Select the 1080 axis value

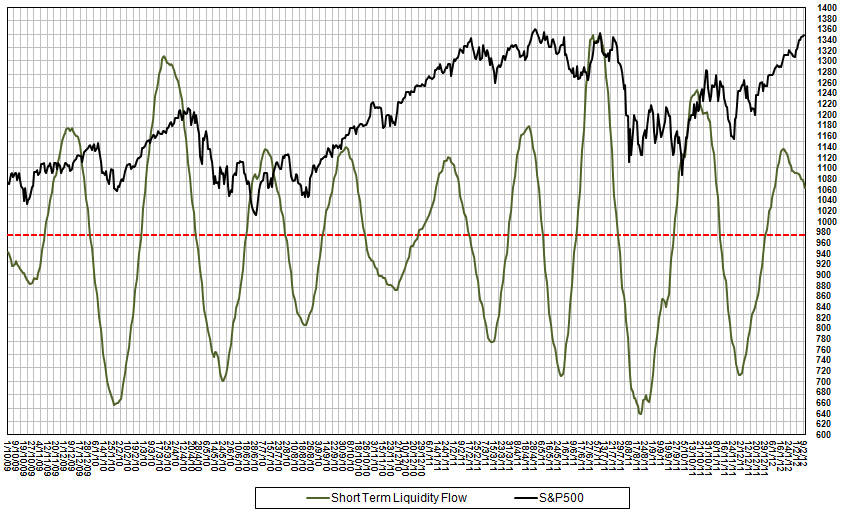(826, 179)
